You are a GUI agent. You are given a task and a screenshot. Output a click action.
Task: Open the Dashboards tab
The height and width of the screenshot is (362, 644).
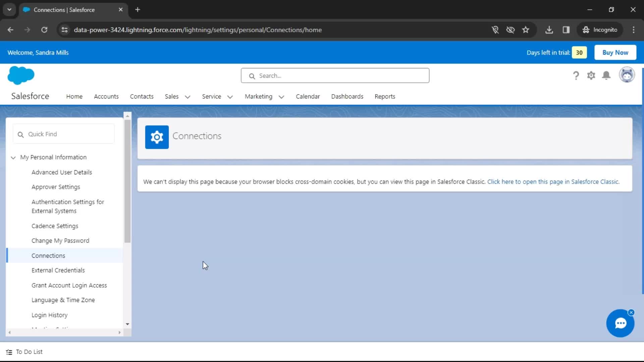tap(347, 97)
